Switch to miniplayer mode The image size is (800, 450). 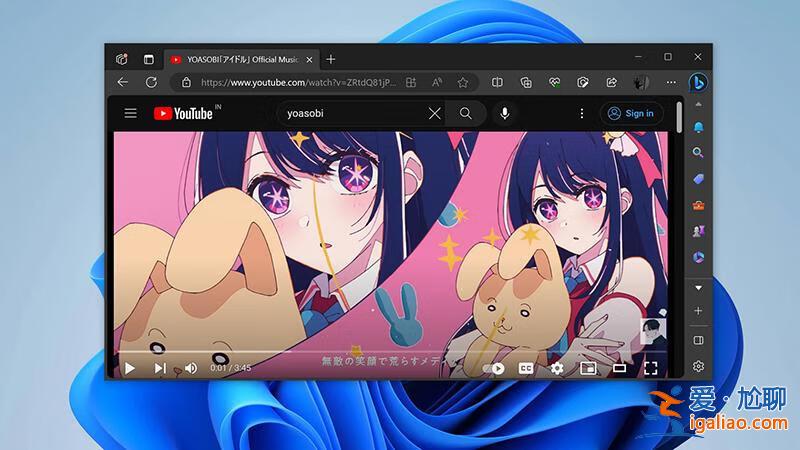(588, 368)
